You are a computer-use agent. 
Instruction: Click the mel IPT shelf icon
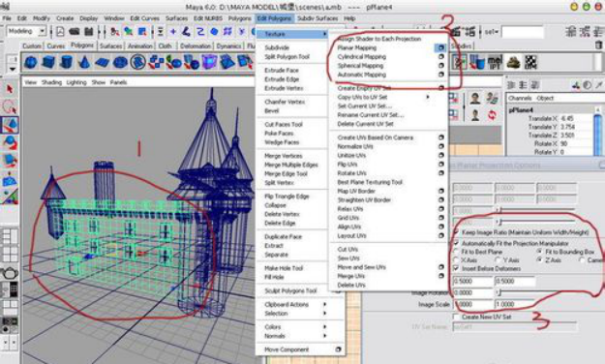[495, 62]
